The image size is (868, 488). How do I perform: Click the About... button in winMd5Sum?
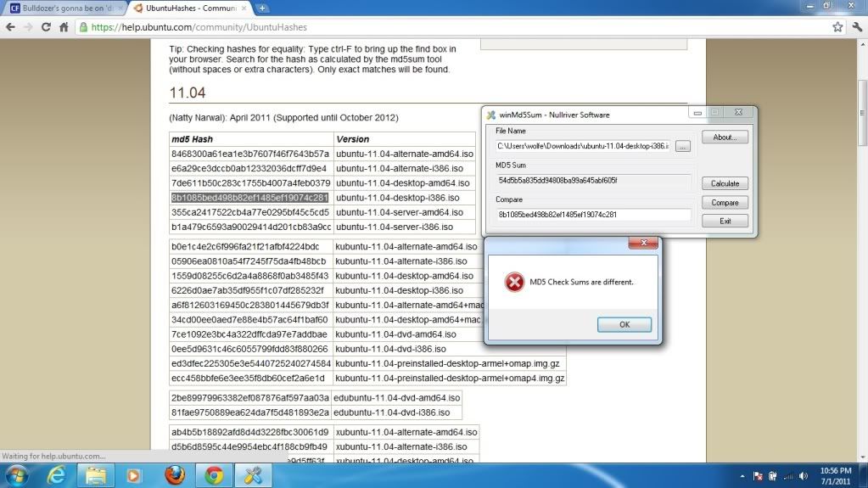click(725, 137)
